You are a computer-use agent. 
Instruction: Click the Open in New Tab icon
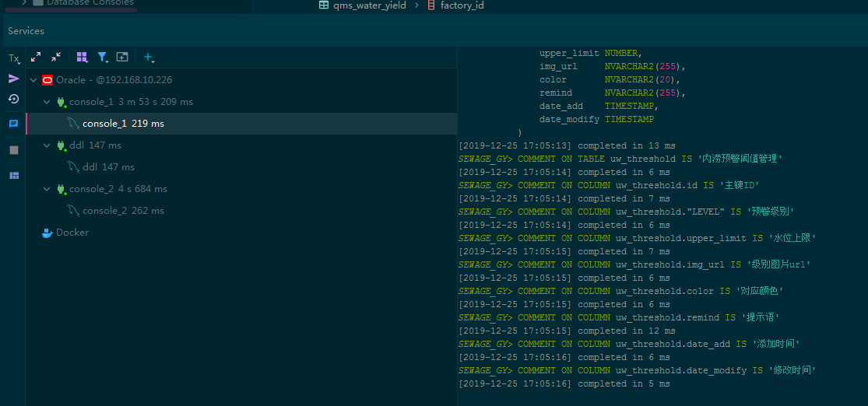pos(122,57)
